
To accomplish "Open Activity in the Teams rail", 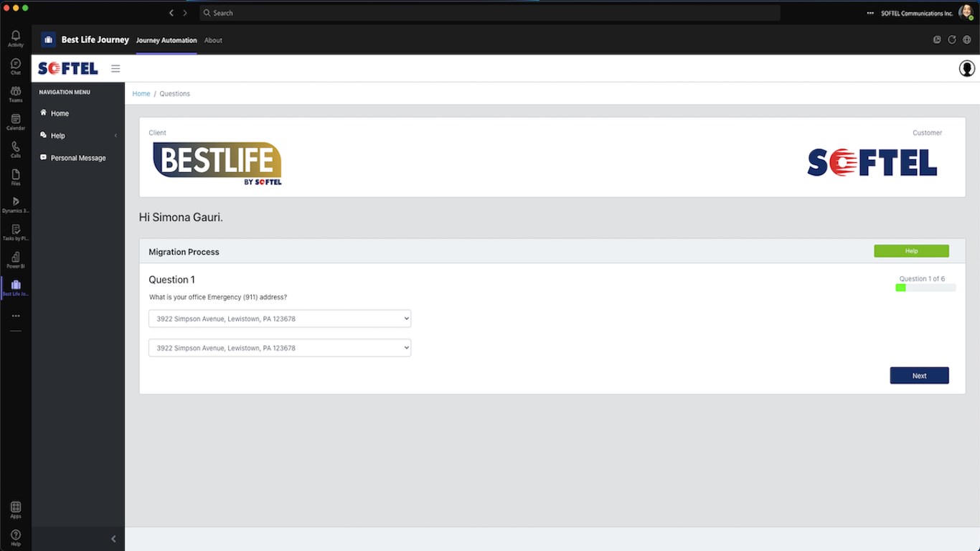I will coord(16,39).
